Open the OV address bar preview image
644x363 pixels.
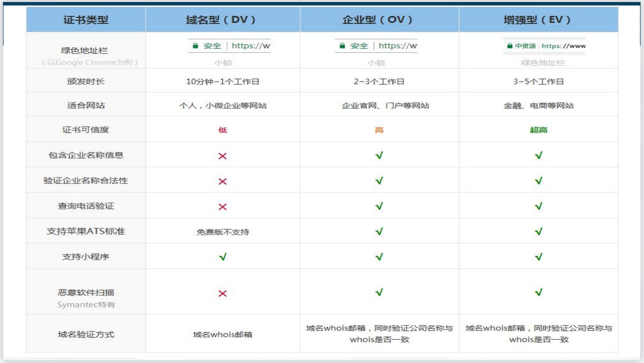(376, 46)
